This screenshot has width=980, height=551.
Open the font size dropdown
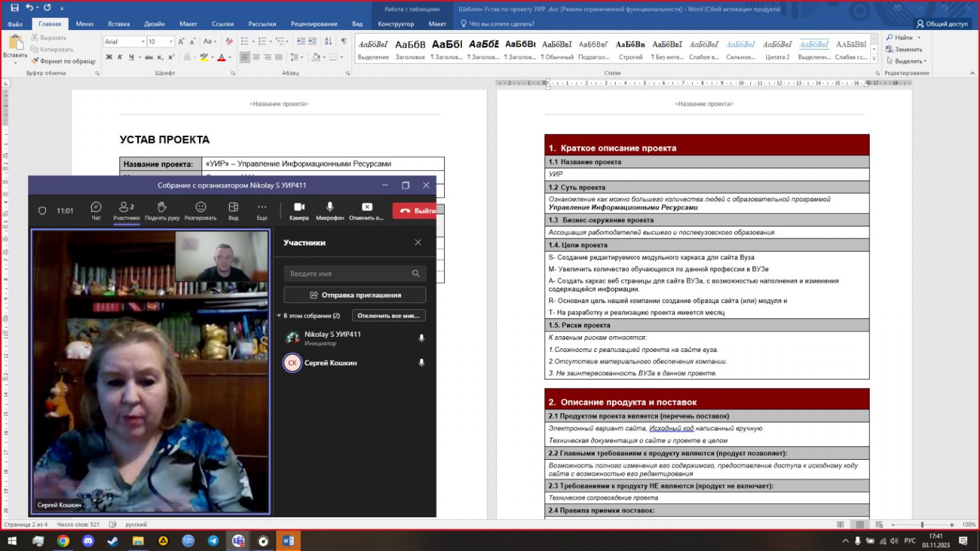click(171, 41)
